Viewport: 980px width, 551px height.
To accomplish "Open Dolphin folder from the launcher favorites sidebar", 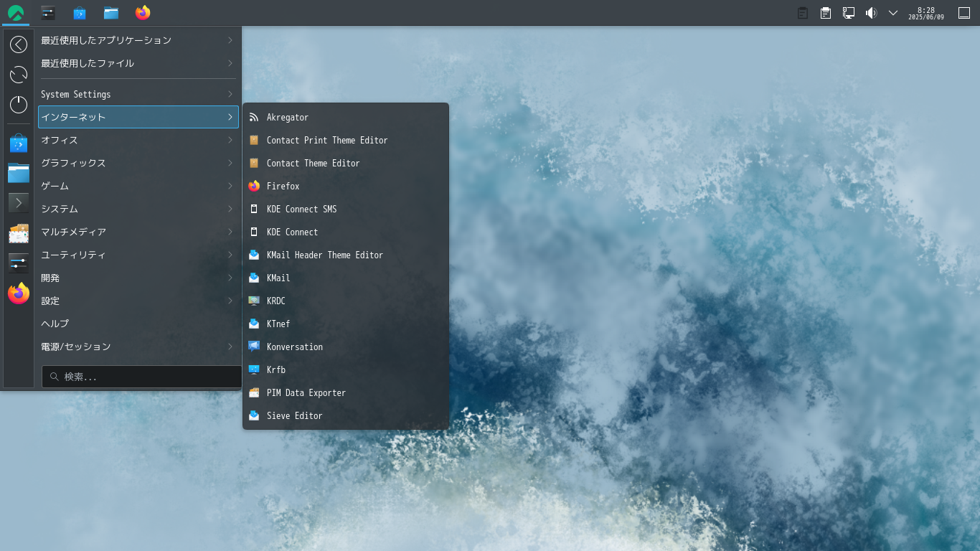I will point(19,173).
